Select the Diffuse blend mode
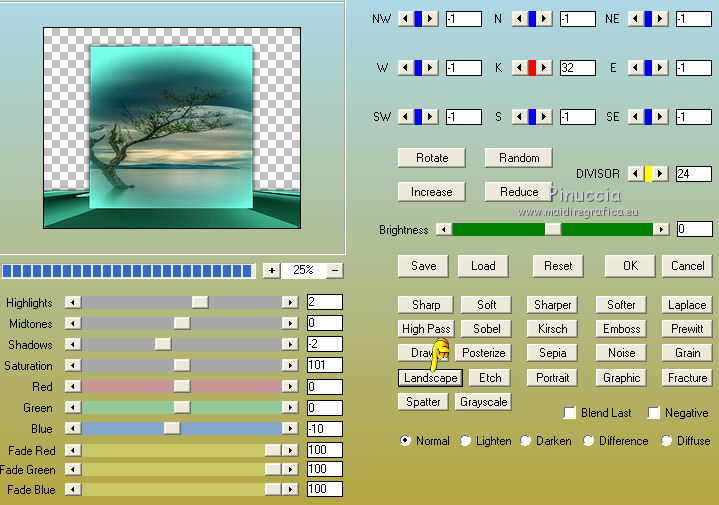The image size is (719, 505). click(x=666, y=441)
